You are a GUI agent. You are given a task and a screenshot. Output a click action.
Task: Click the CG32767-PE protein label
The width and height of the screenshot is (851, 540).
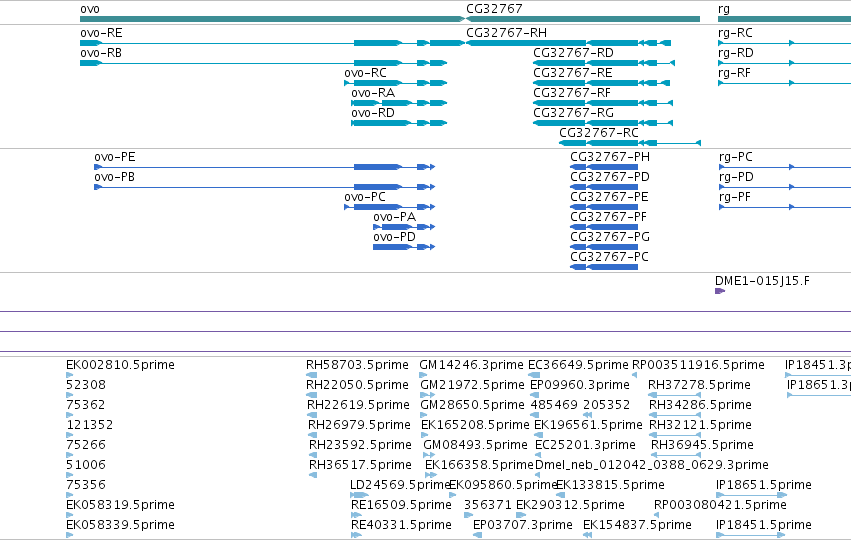tap(609, 198)
